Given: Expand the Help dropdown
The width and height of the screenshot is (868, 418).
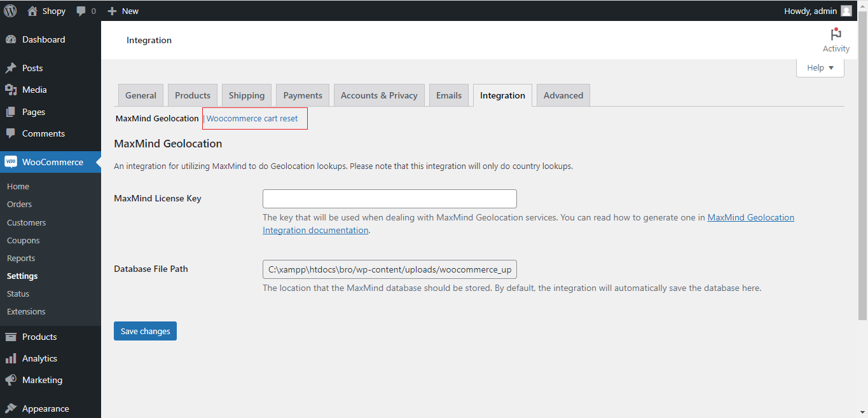Looking at the screenshot, I should point(820,68).
